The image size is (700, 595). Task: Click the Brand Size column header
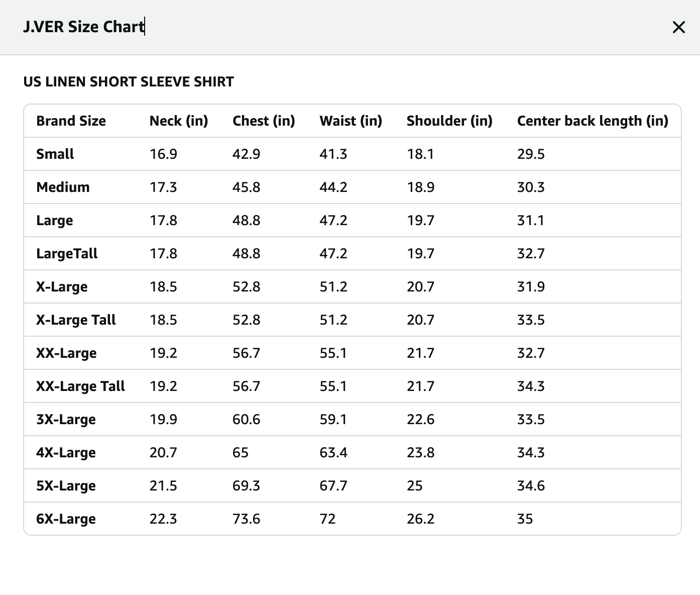[x=71, y=121]
